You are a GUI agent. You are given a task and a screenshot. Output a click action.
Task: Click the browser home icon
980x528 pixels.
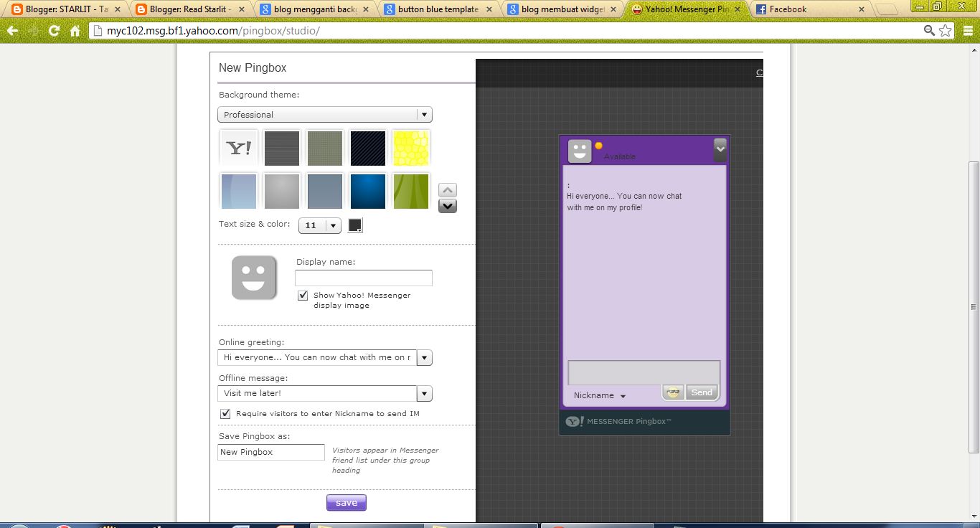tap(75, 31)
